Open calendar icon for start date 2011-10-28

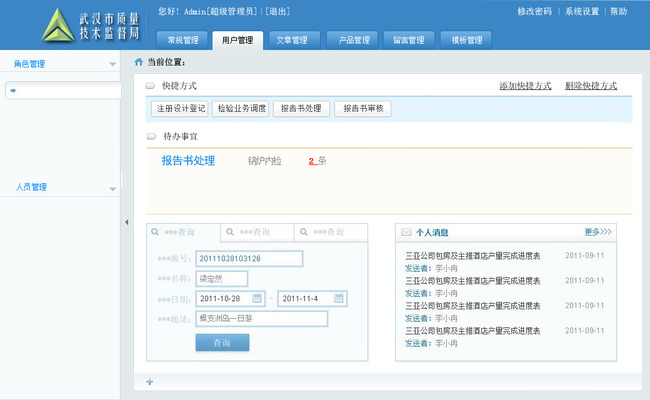pos(257,298)
